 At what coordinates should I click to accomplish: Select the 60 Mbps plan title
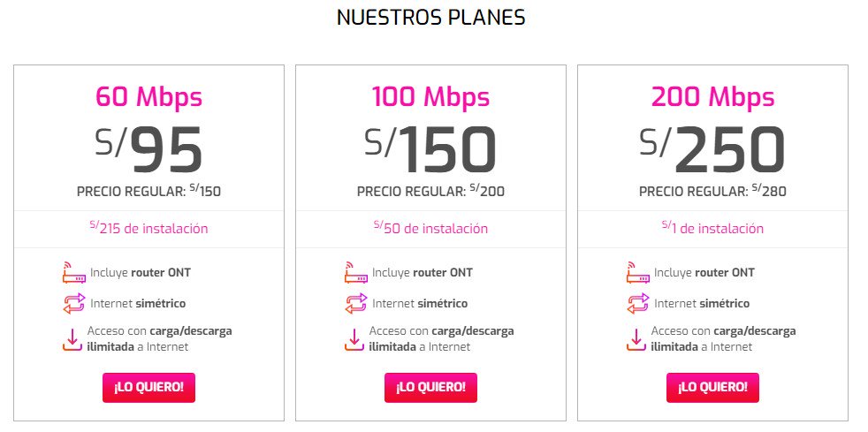point(148,97)
